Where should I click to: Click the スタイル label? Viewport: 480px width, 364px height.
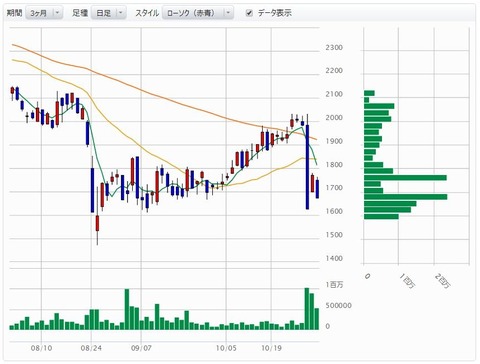pos(147,13)
